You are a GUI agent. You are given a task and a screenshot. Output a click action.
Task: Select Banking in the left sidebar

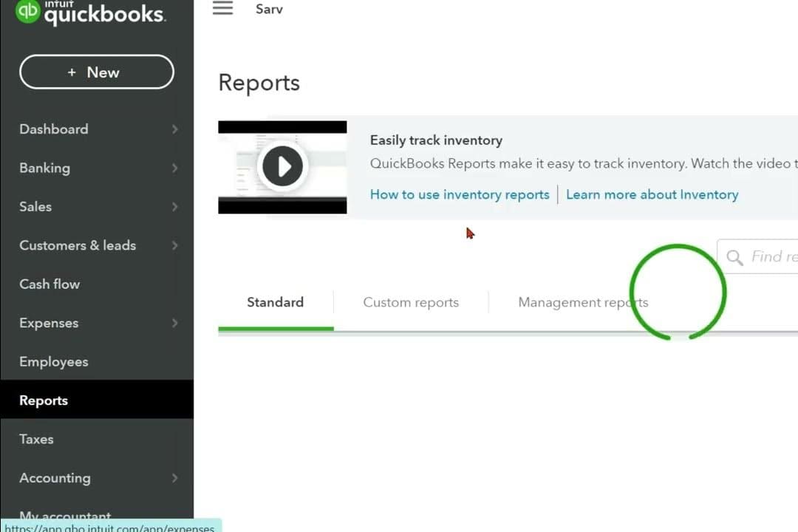tap(44, 168)
